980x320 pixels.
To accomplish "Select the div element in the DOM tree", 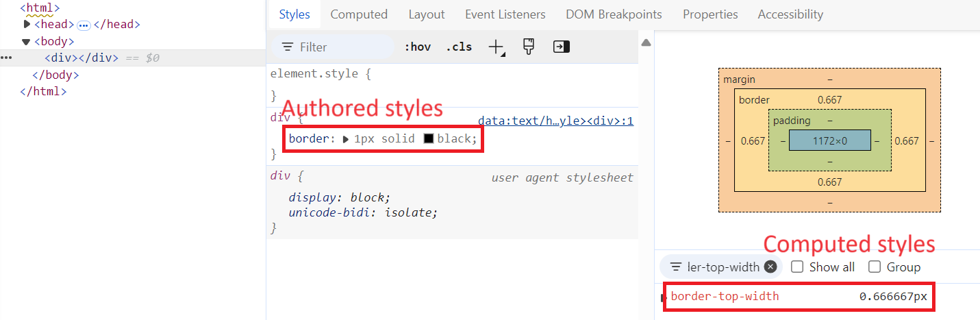I will [x=81, y=58].
